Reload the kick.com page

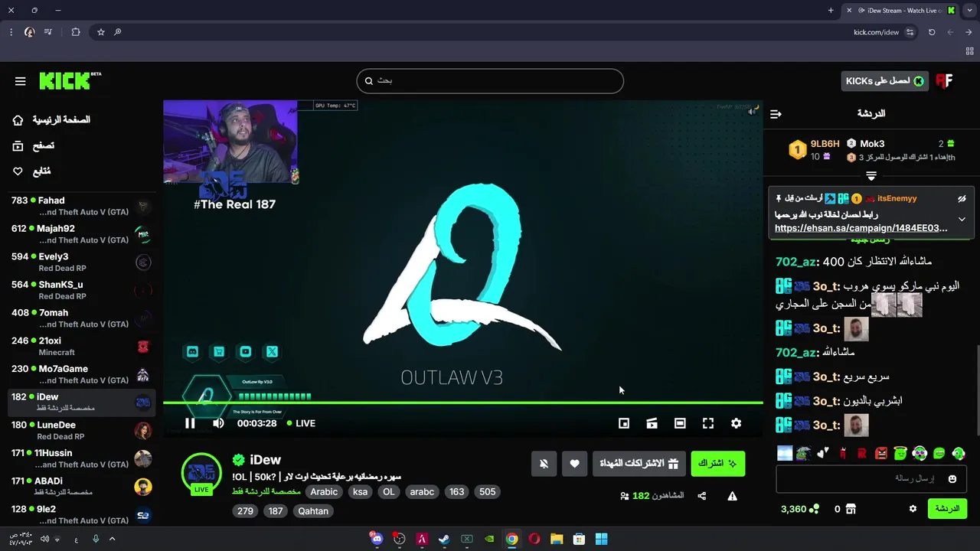click(932, 32)
